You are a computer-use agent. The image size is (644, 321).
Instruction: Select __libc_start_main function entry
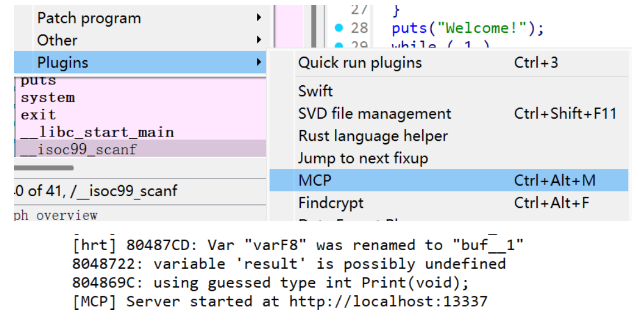(x=97, y=132)
